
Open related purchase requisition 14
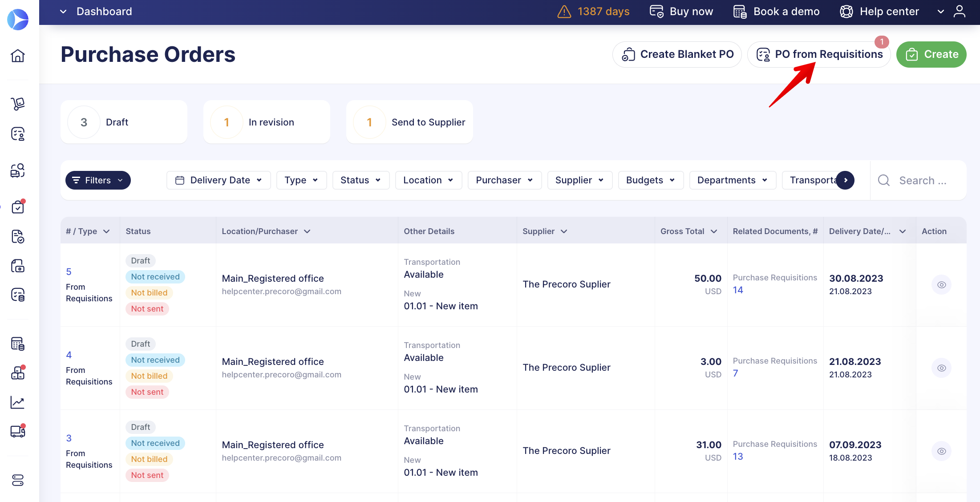tap(738, 290)
